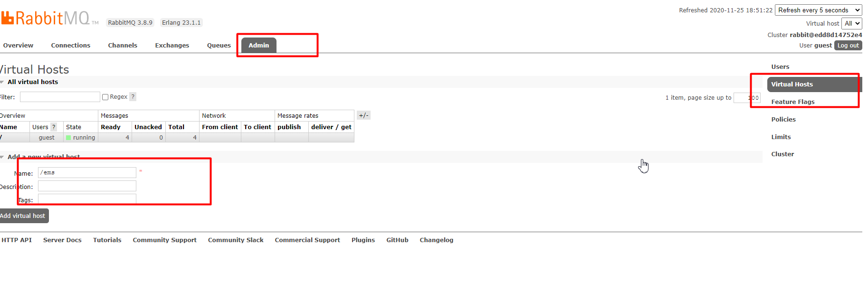Open the Regex help question mark
The height and width of the screenshot is (292, 868).
[x=133, y=97]
